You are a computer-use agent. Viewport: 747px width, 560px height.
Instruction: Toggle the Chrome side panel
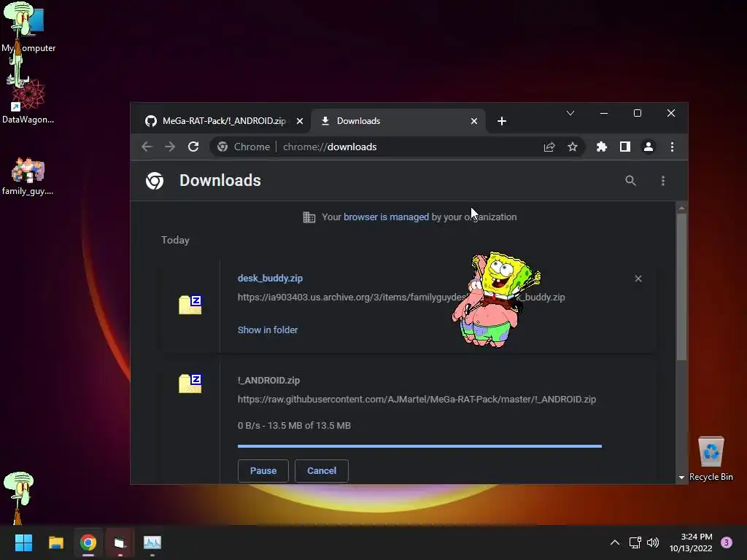(x=625, y=147)
